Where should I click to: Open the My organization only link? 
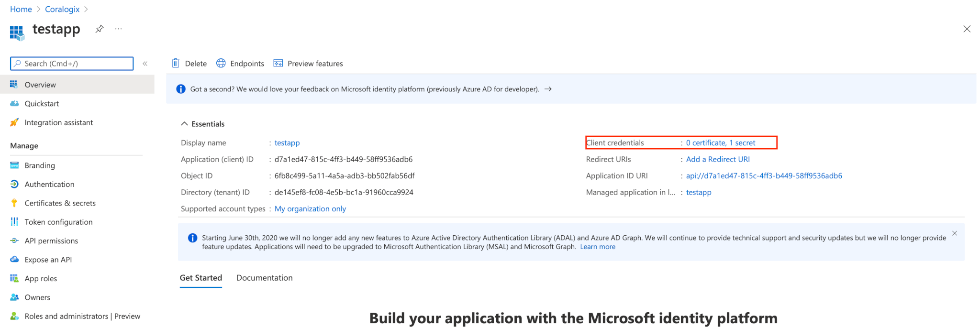tap(310, 209)
